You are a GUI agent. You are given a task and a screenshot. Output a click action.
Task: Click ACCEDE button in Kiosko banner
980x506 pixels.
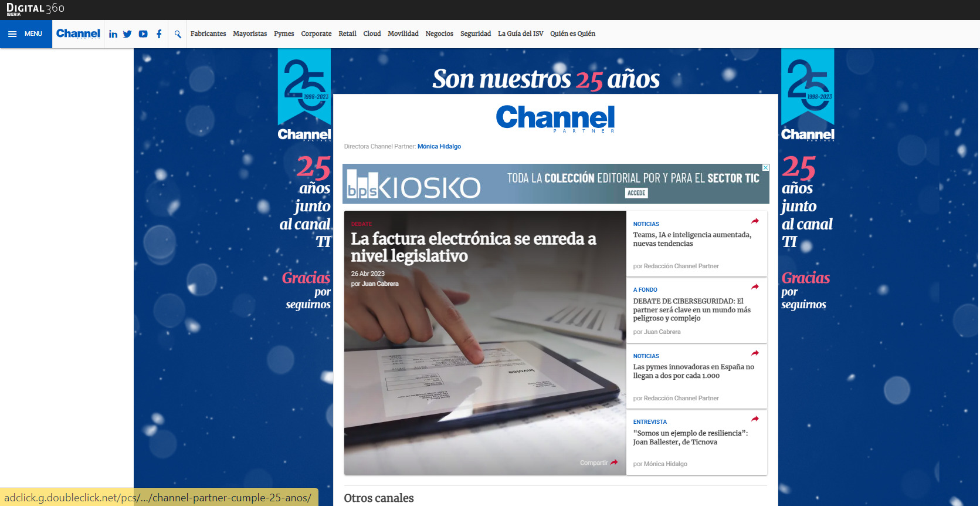pos(636,193)
